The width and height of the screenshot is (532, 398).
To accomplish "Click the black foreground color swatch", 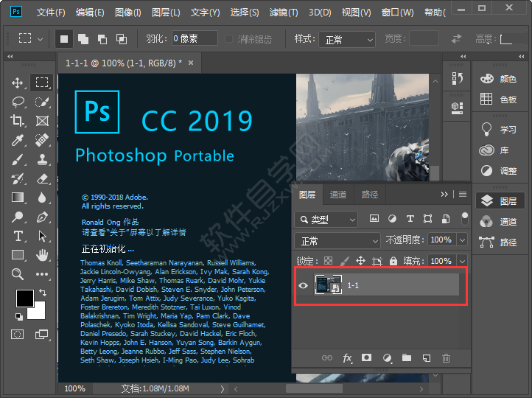I will (x=25, y=298).
